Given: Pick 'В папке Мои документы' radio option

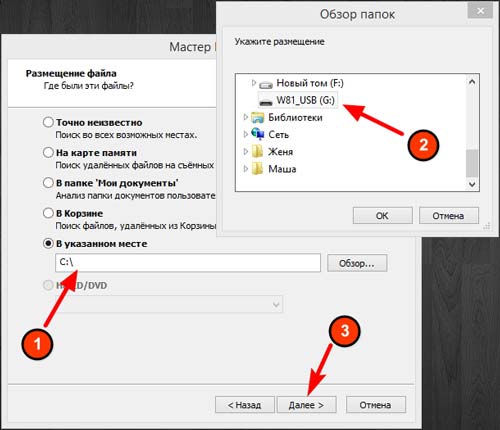Looking at the screenshot, I should [48, 183].
